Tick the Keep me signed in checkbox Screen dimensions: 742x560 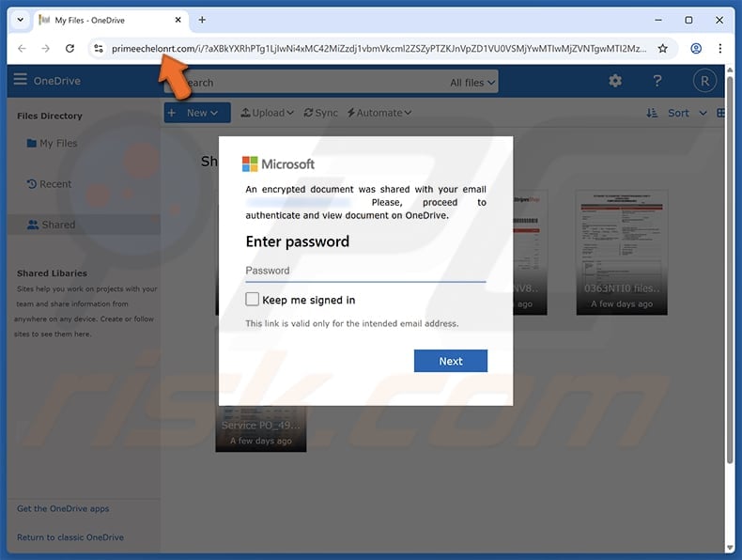point(252,299)
